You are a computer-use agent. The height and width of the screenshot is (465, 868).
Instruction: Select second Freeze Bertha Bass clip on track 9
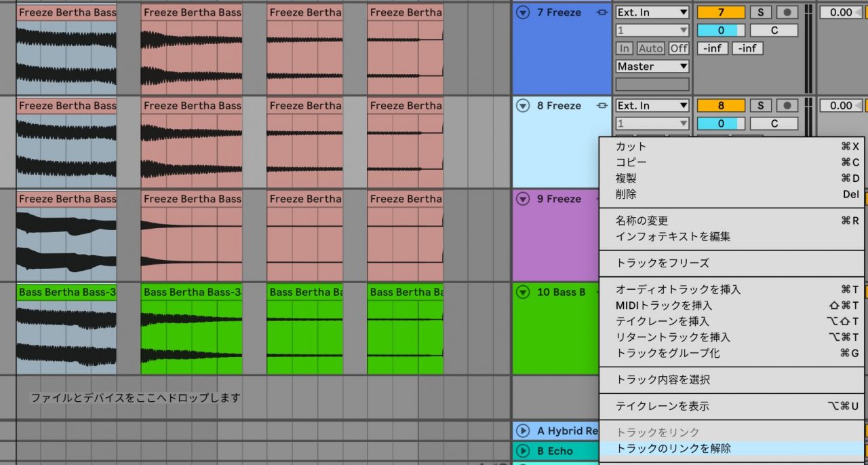pyautogui.click(x=192, y=236)
